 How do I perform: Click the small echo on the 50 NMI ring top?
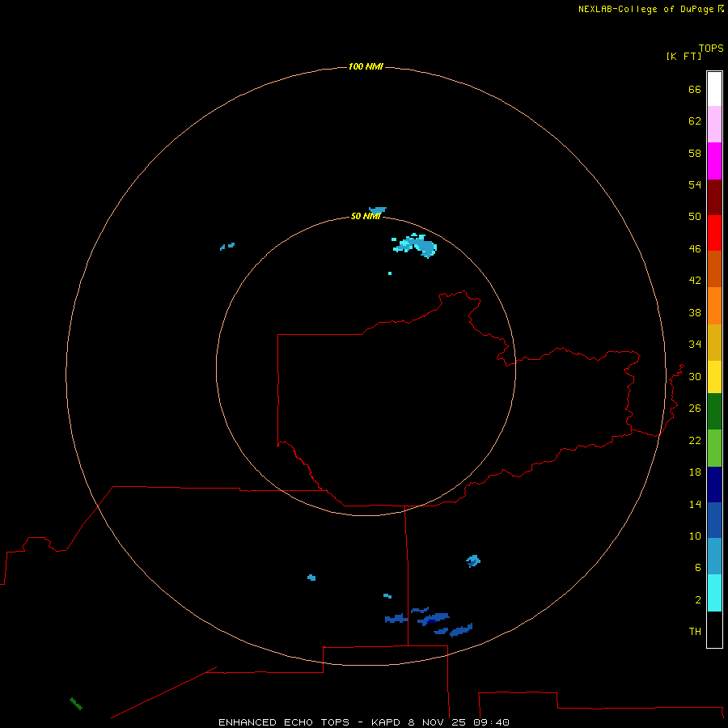[378, 210]
